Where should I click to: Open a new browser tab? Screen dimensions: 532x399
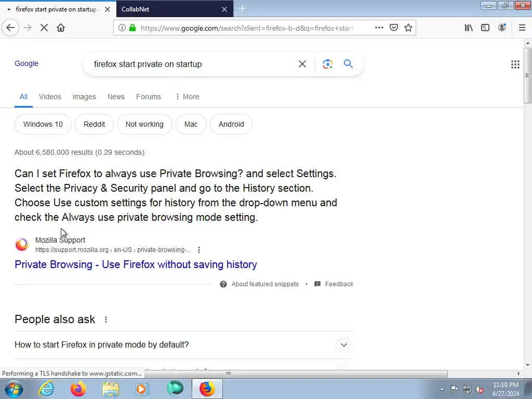pyautogui.click(x=242, y=9)
